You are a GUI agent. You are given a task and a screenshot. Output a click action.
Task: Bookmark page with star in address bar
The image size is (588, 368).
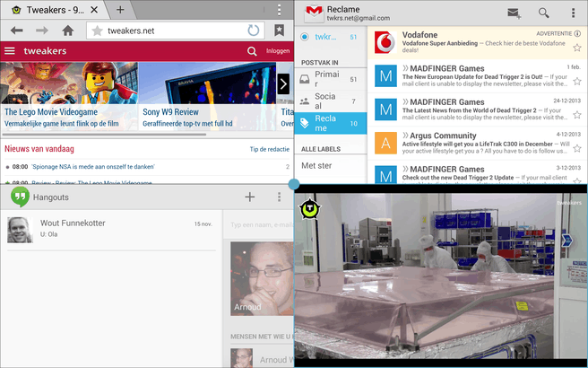(97, 31)
